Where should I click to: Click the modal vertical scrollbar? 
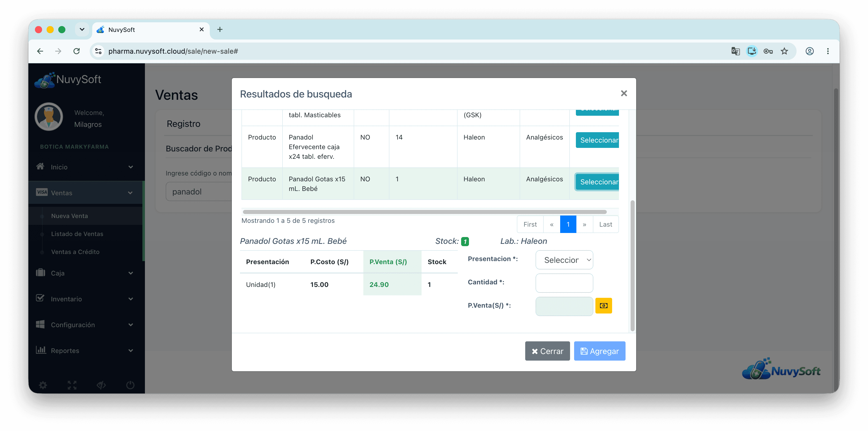[x=632, y=265]
